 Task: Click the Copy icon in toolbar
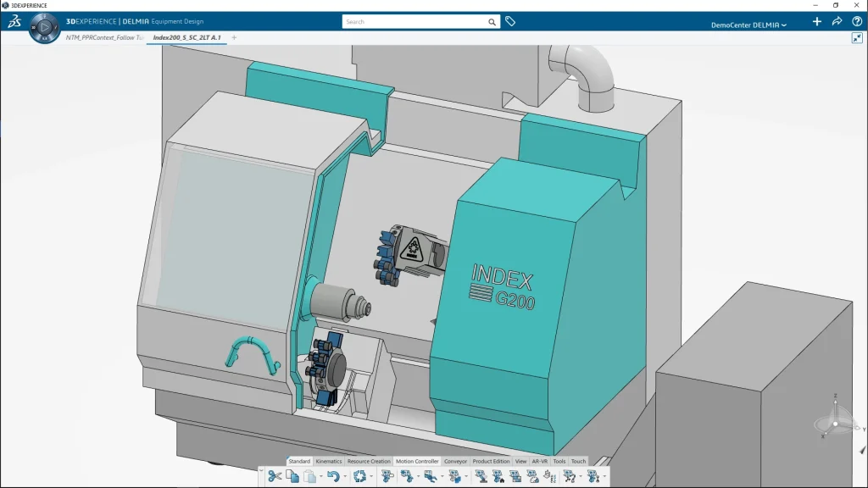(x=292, y=476)
